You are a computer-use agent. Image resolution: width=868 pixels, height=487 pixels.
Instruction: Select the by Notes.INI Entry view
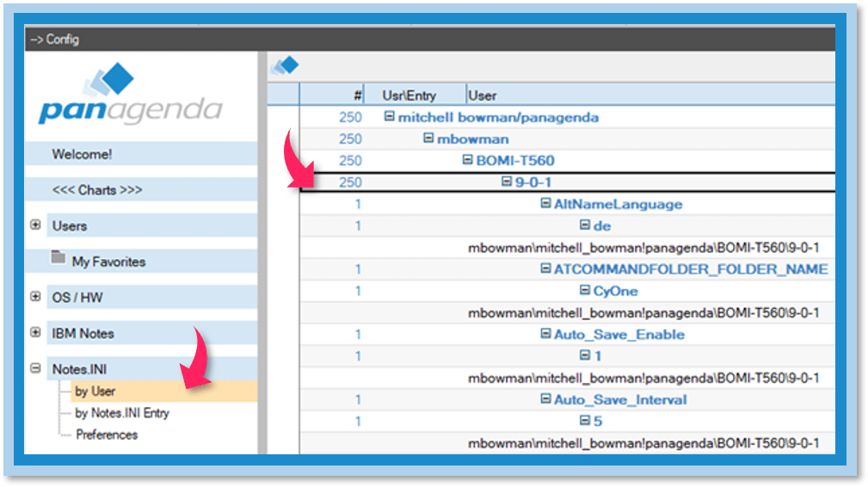(x=122, y=413)
